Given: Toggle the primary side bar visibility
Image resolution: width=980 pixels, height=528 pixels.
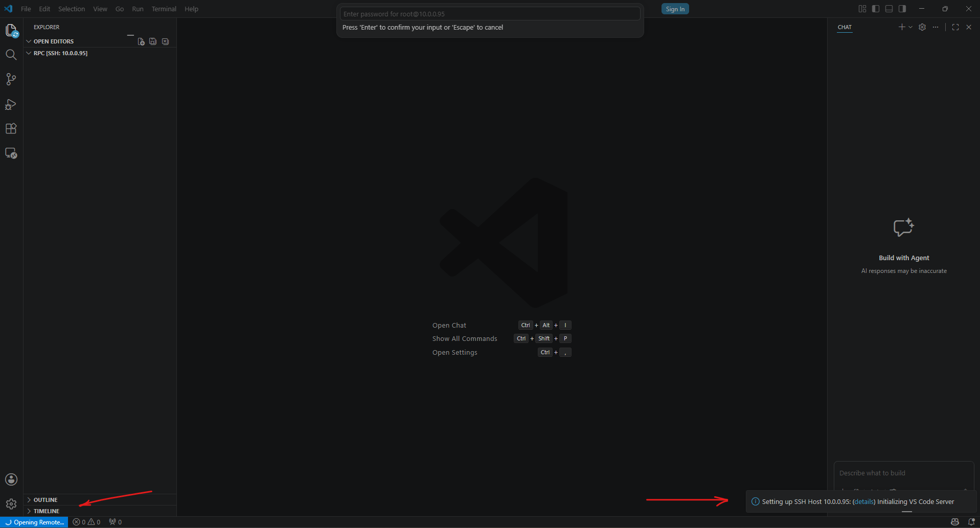Looking at the screenshot, I should [876, 9].
